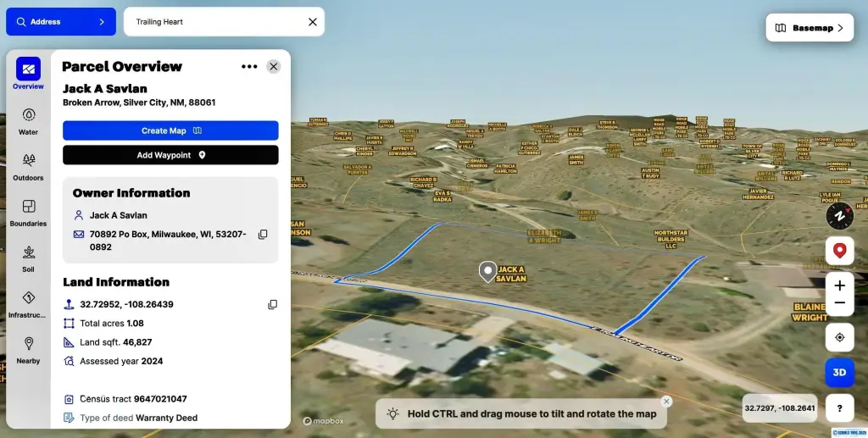The image size is (868, 438).
Task: Open the Water sidebar tab
Action: click(28, 122)
